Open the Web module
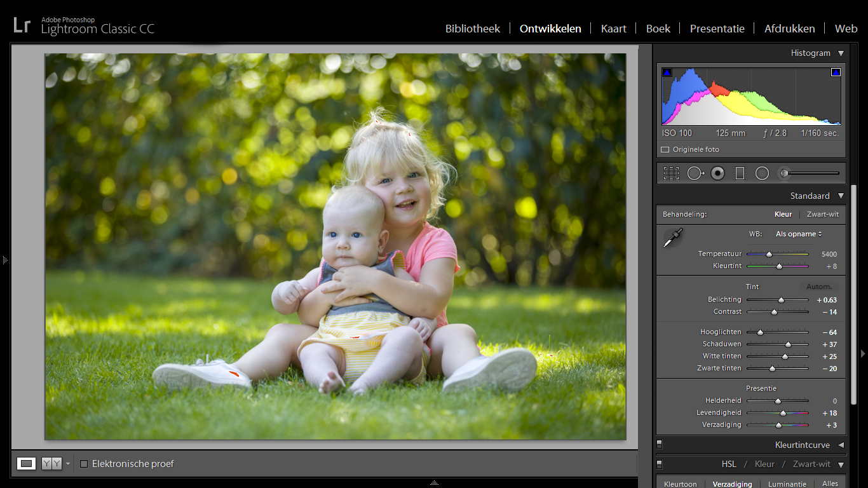 (x=846, y=29)
